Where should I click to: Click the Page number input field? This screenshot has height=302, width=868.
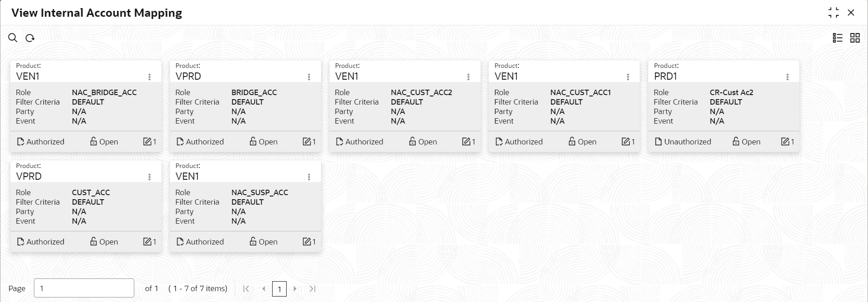click(x=84, y=288)
